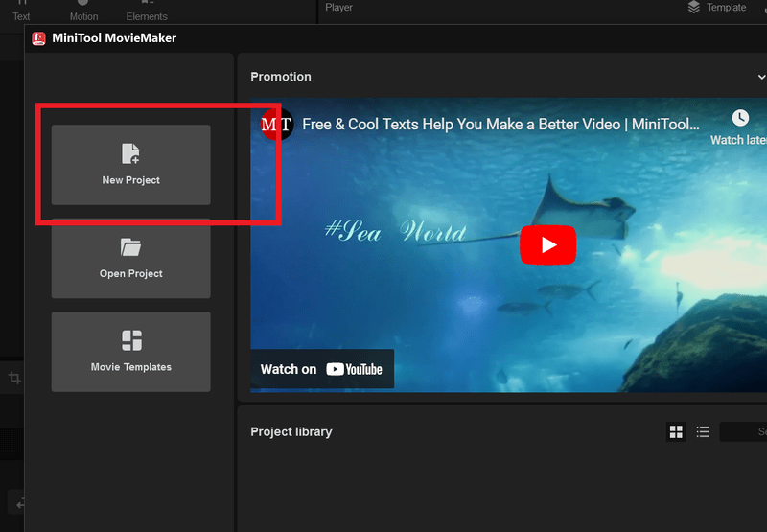This screenshot has height=532, width=767.
Task: Click the MiniTool MovieMaker logo icon
Action: point(38,38)
